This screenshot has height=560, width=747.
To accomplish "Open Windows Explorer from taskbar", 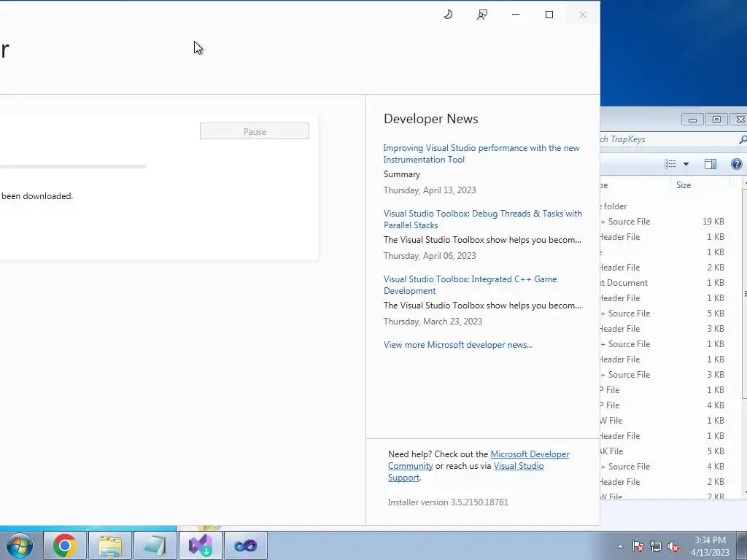I will coord(110,545).
